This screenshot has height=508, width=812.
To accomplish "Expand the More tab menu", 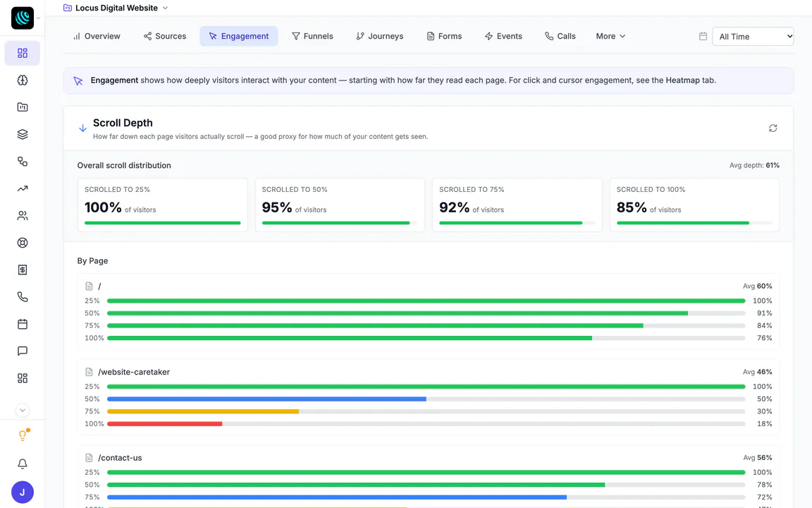I will pos(610,36).
